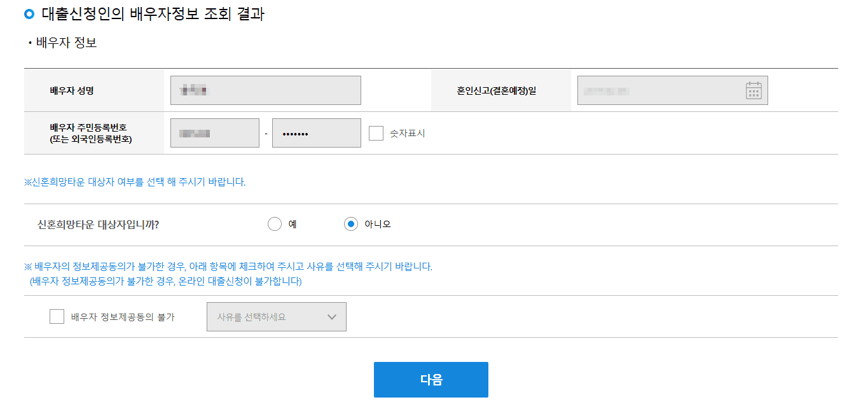Image resolution: width=868 pixels, height=402 pixels.
Task: Enable the 숫자표시 checkbox
Action: point(377,133)
